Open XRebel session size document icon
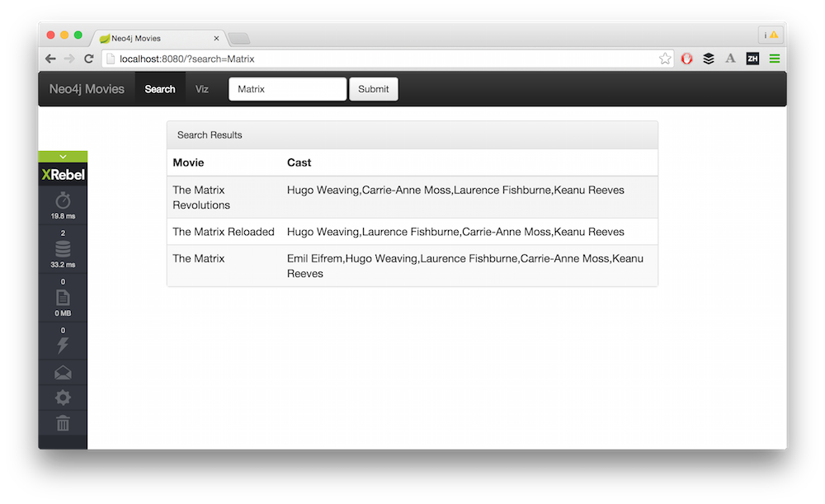This screenshot has height=504, width=825. (63, 298)
